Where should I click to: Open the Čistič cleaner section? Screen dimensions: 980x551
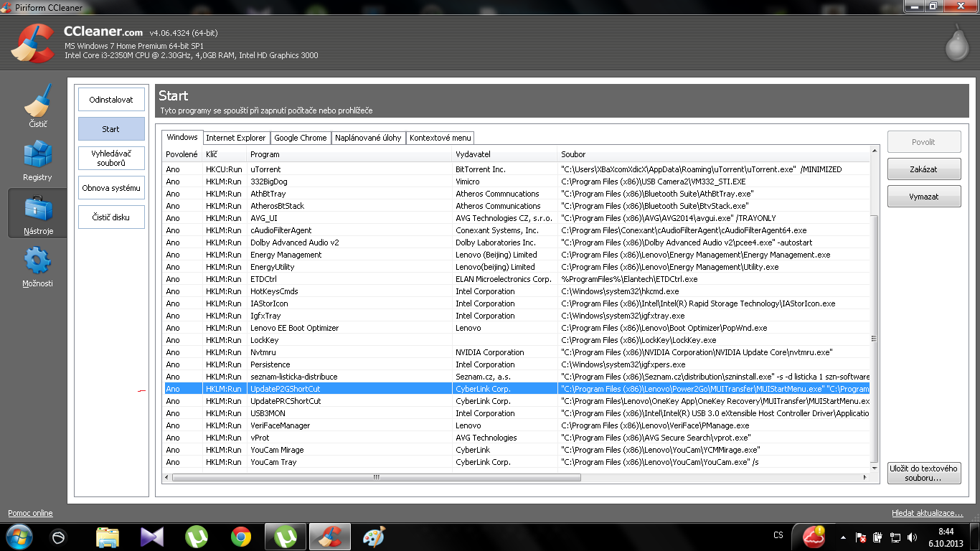pyautogui.click(x=37, y=104)
